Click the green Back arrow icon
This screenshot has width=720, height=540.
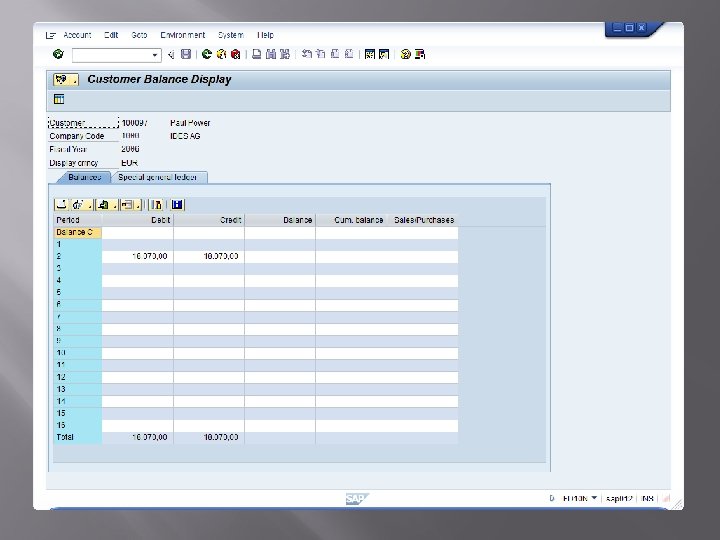[x=207, y=54]
